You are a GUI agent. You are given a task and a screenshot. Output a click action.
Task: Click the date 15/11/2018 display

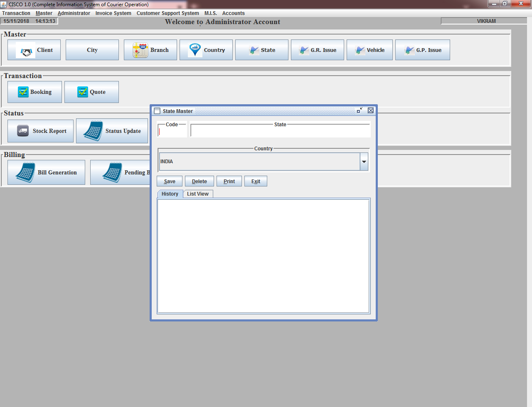tap(17, 21)
